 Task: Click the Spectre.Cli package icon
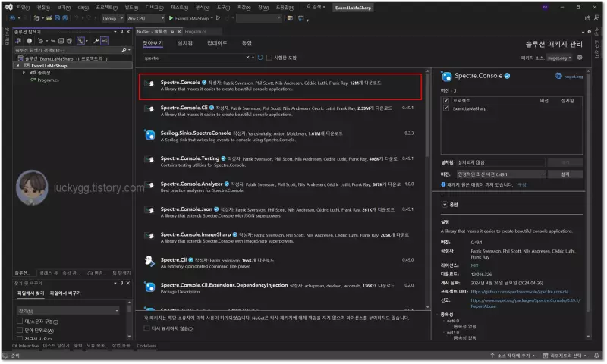pos(149,261)
